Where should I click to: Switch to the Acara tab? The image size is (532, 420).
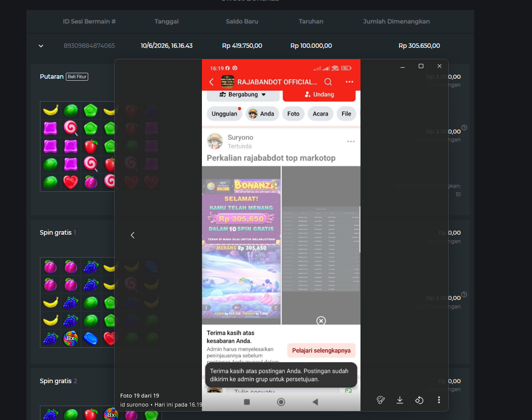click(320, 114)
